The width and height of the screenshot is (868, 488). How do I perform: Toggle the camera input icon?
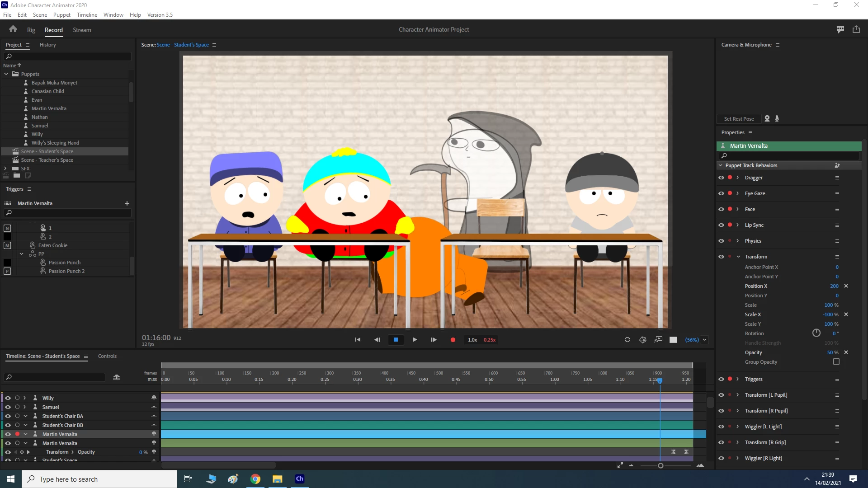pyautogui.click(x=767, y=118)
